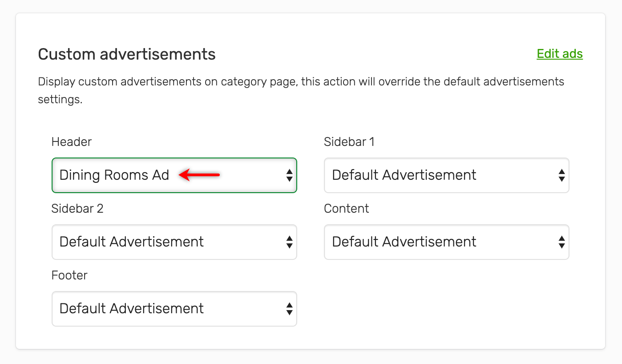The width and height of the screenshot is (622, 364).
Task: Open the Header advertisement dropdown
Action: [174, 175]
